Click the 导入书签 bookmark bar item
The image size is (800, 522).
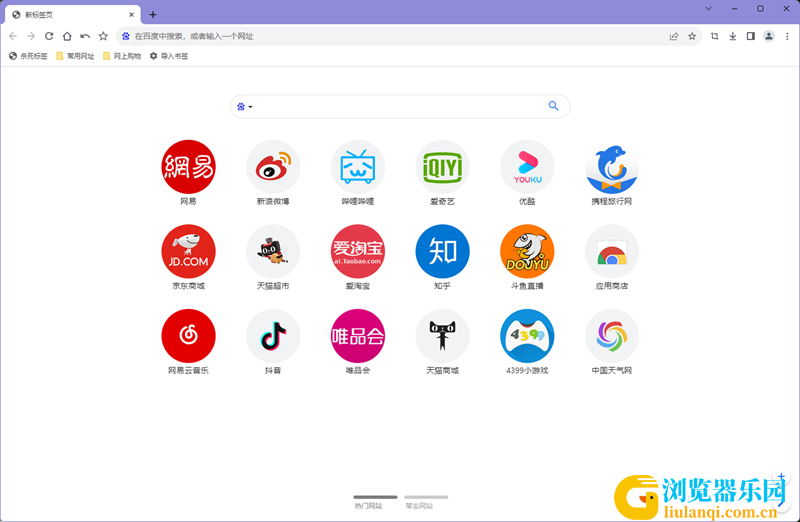(169, 56)
